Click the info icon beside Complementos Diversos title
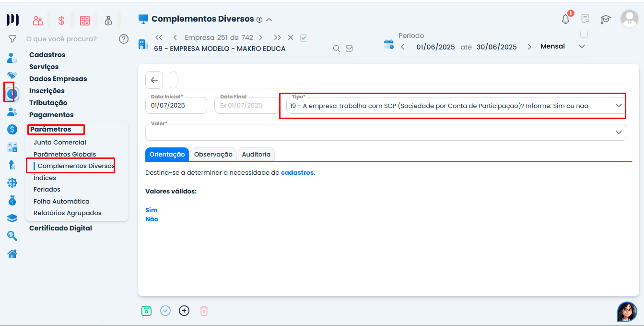The height and width of the screenshot is (326, 644). click(x=259, y=20)
